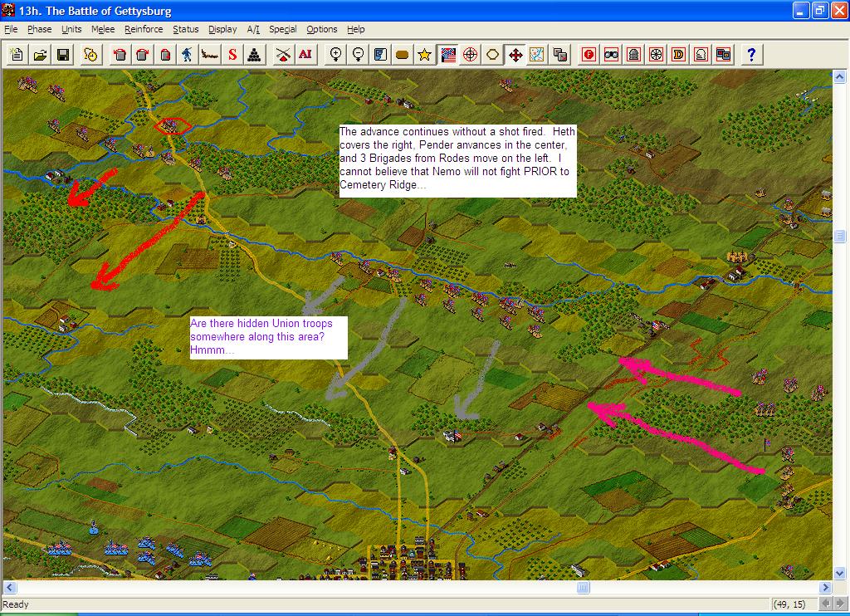
Task: Click the vertical scrollbar up arrow
Action: click(839, 76)
